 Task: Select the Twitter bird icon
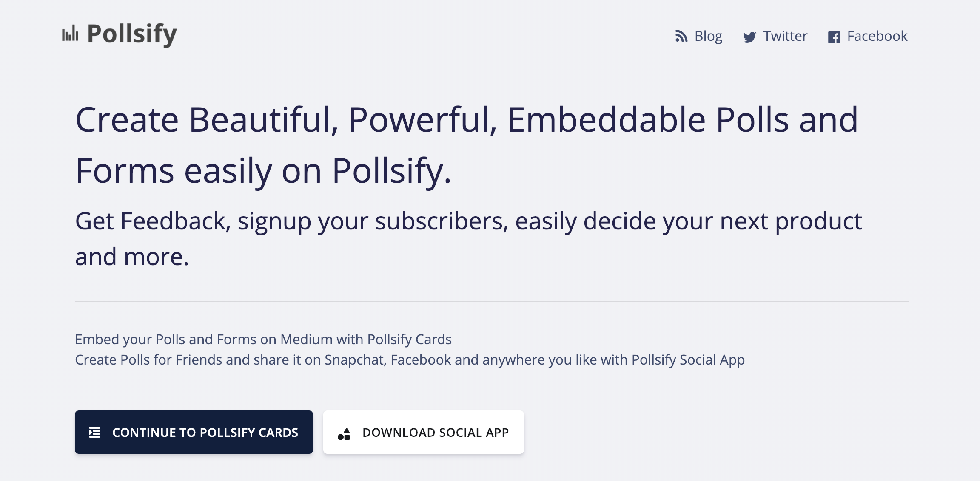coord(750,37)
